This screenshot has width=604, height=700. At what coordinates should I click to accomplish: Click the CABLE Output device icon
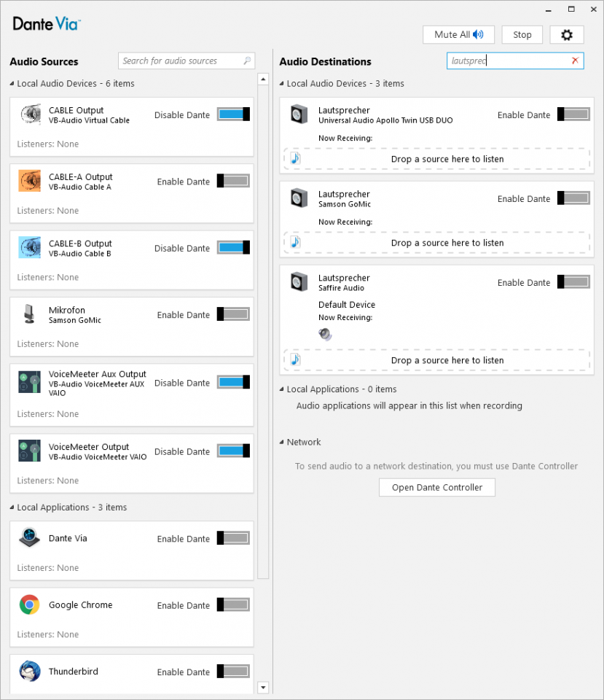click(x=29, y=114)
